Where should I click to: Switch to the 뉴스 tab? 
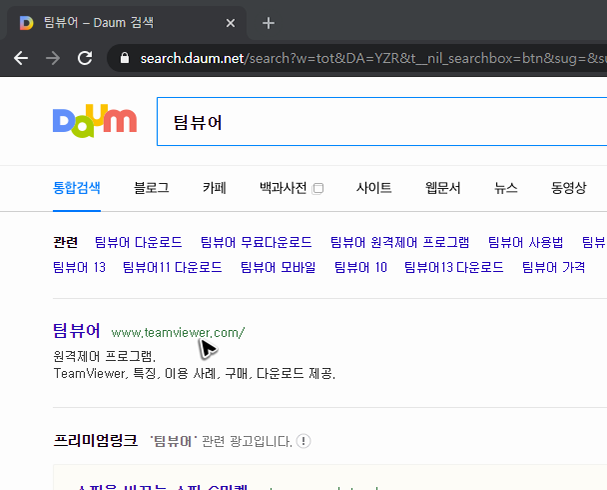click(x=506, y=188)
